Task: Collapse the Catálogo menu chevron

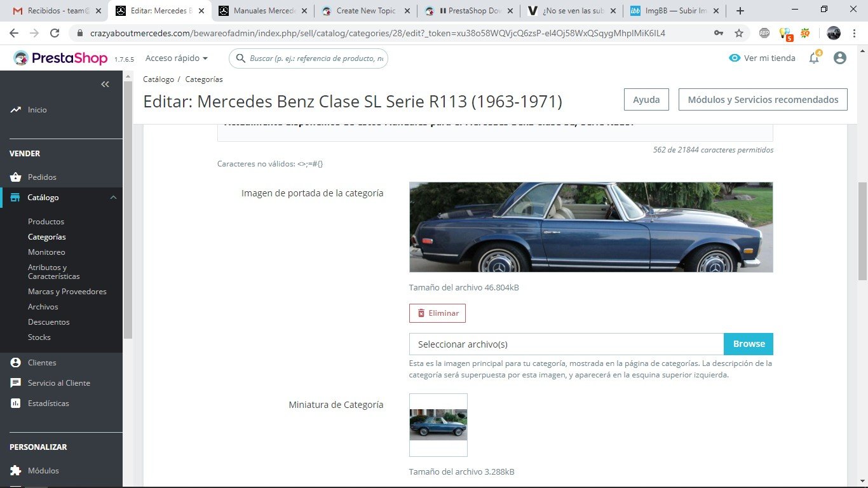Action: click(113, 198)
